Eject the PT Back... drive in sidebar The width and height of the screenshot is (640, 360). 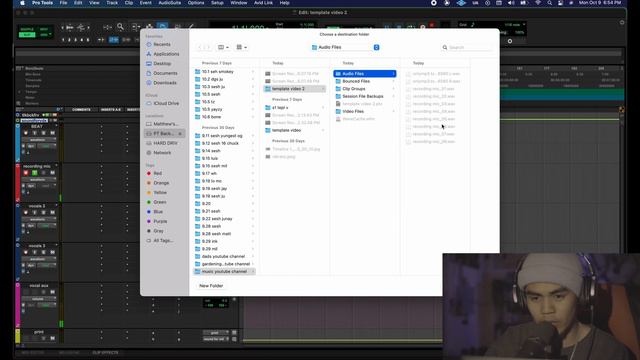(x=180, y=133)
